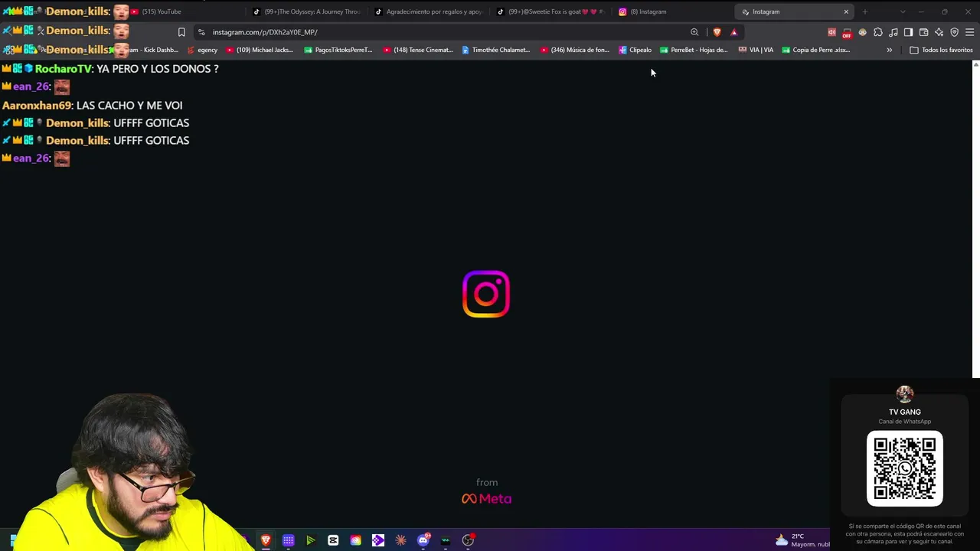Open the dark waveform app in taskbar
980x551 pixels.
pos(446,540)
